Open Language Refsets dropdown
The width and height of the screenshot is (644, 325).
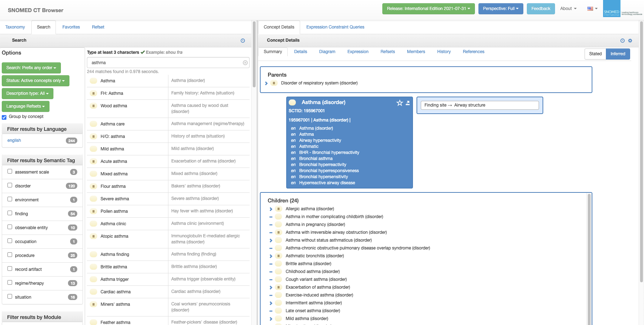(x=26, y=106)
